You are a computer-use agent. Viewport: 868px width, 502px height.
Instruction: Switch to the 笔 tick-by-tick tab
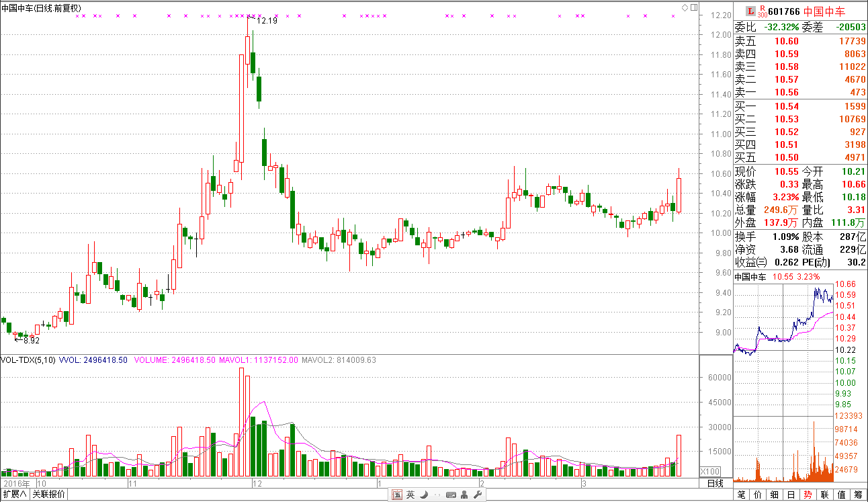[x=742, y=495]
